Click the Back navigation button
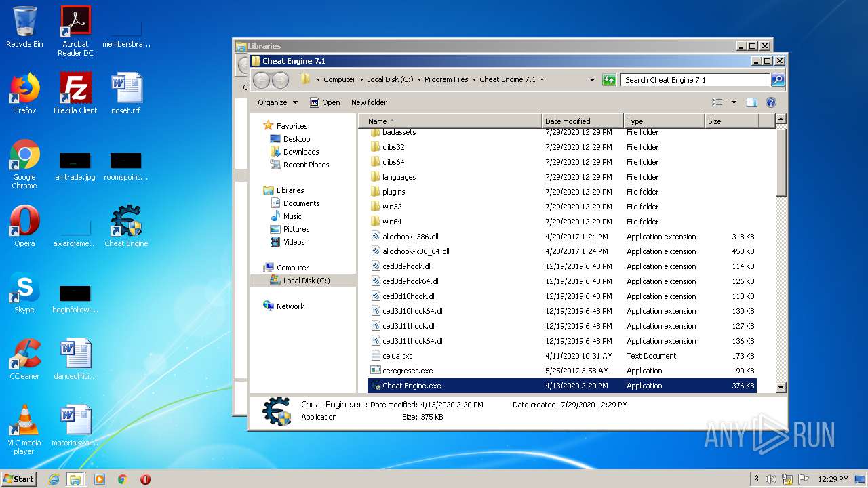 [261, 80]
